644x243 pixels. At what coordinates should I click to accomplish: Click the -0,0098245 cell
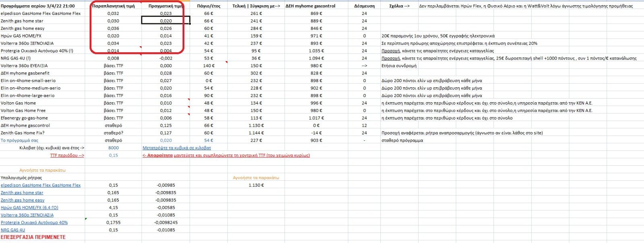(x=166, y=222)
